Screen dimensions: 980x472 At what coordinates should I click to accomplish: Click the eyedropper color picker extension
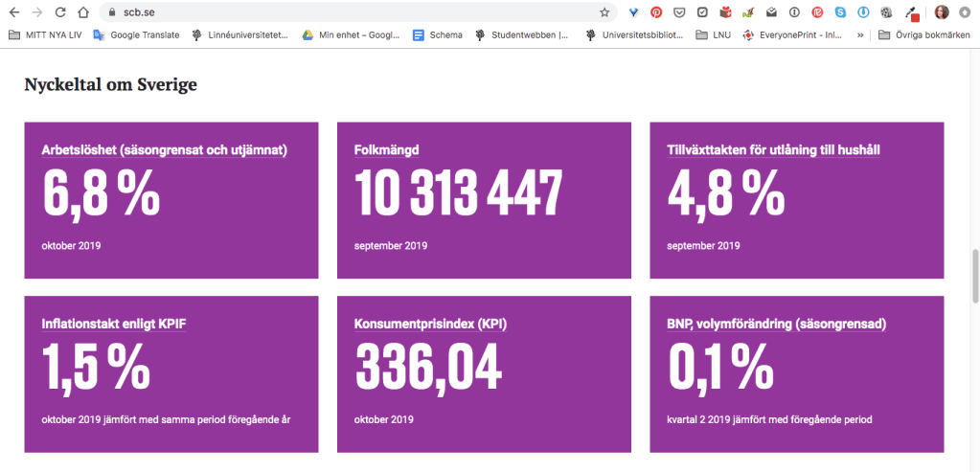tap(911, 12)
